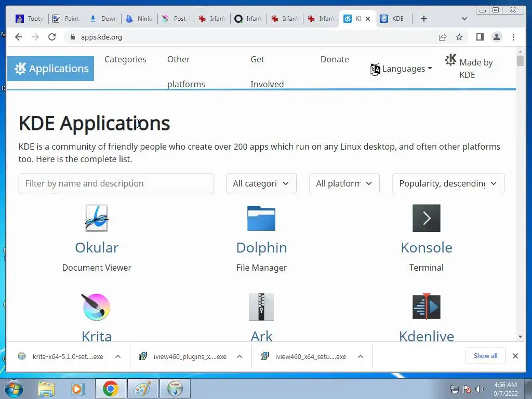The height and width of the screenshot is (399, 532).
Task: Click the Filter by name and description field
Action: click(116, 183)
